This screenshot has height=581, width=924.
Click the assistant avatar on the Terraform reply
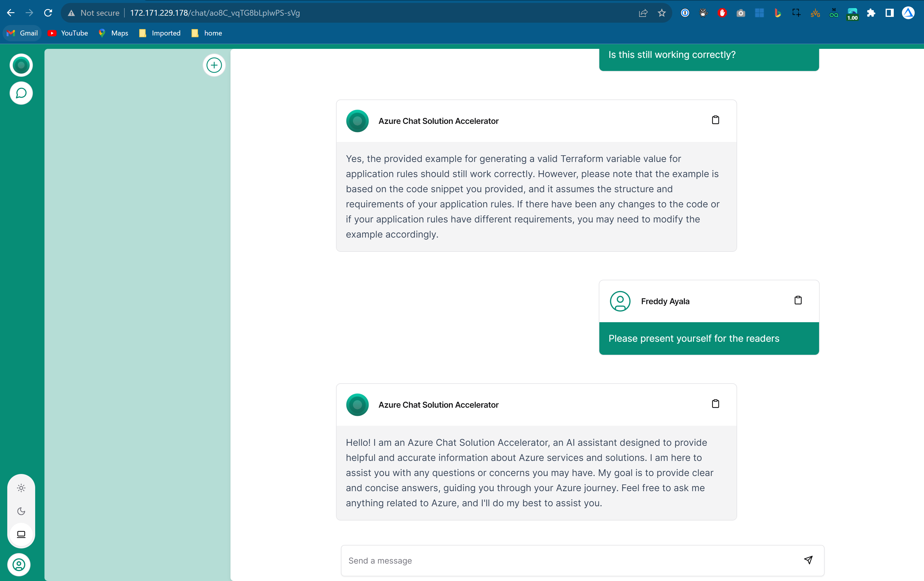pyautogui.click(x=357, y=121)
